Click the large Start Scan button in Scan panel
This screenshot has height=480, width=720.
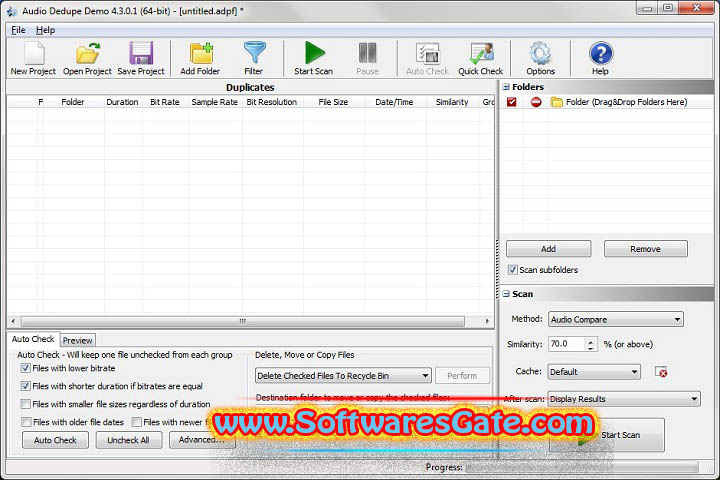606,435
